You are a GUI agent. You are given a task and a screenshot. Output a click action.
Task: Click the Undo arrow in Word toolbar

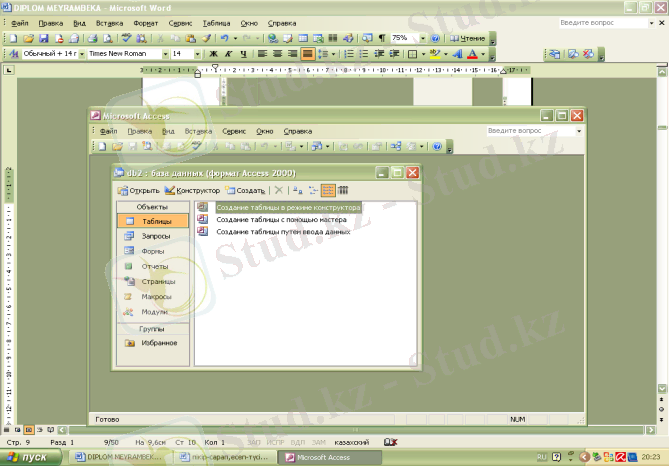pyautogui.click(x=224, y=38)
